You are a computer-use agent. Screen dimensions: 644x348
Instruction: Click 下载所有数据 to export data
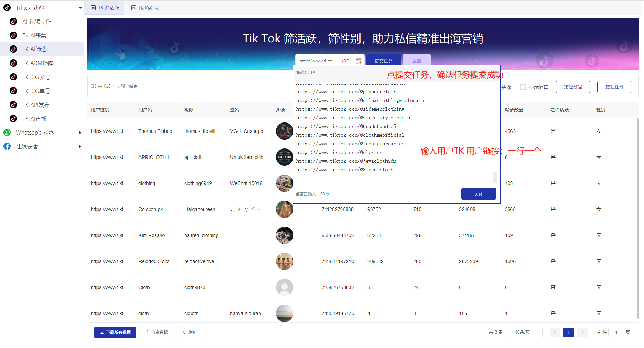(x=115, y=332)
